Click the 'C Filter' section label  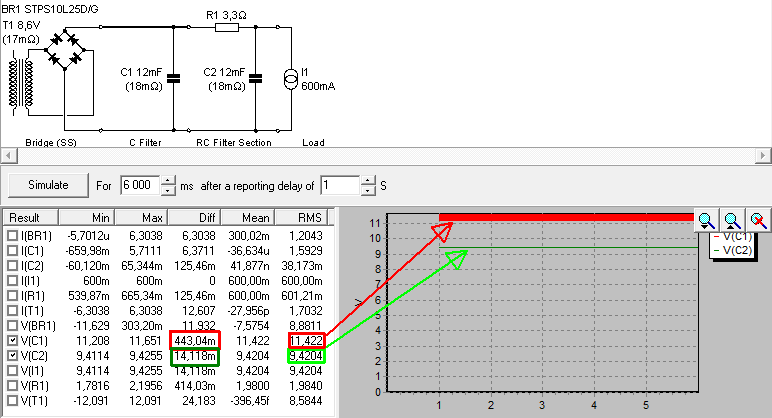click(x=145, y=143)
